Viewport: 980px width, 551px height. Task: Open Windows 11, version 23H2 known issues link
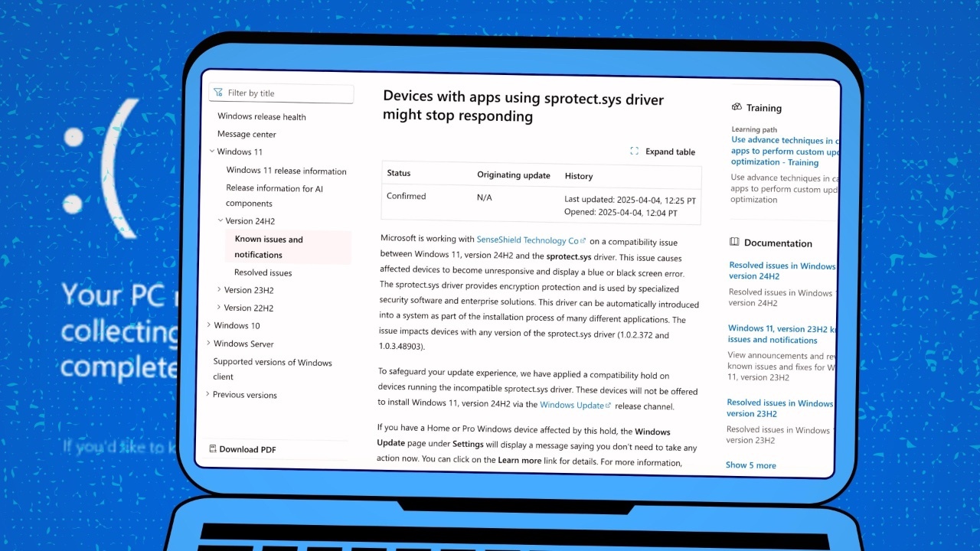click(x=782, y=334)
